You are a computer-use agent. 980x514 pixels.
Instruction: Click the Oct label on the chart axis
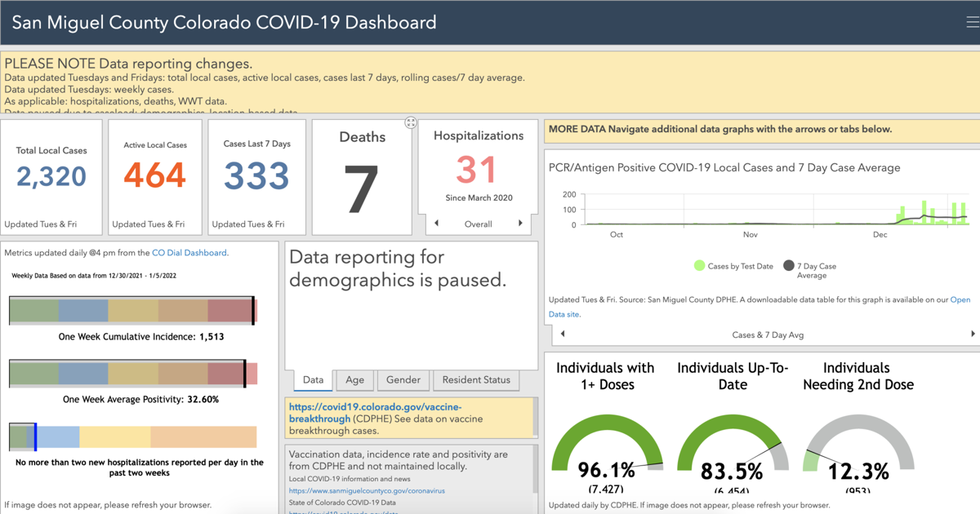617,235
